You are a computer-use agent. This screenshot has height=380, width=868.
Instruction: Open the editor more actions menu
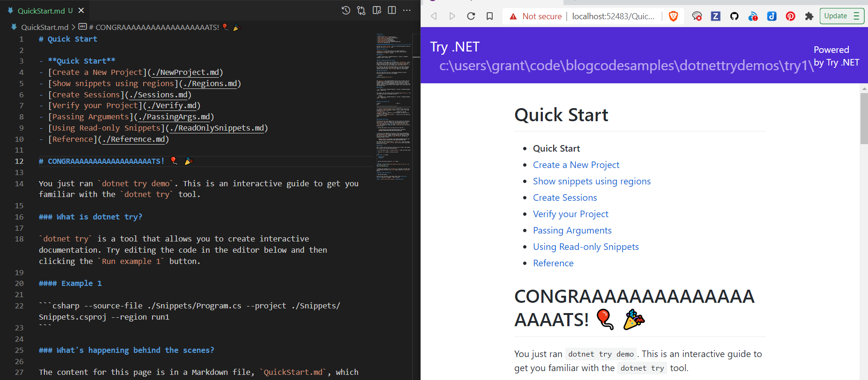click(x=407, y=10)
